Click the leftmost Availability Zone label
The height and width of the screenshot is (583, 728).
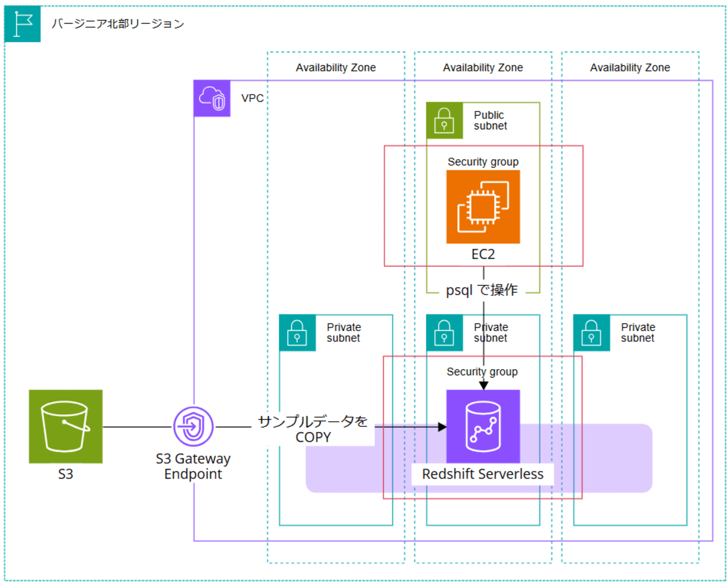[336, 68]
